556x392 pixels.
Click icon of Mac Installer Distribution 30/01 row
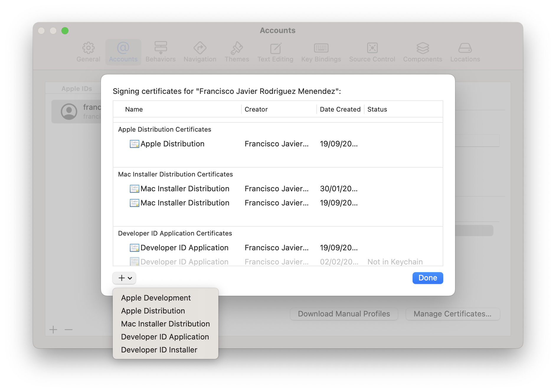point(135,189)
